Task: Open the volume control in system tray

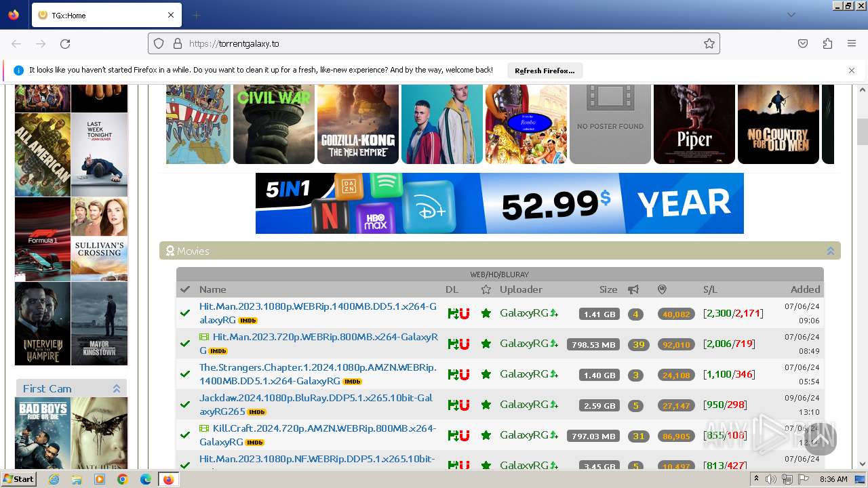Action: click(x=771, y=479)
